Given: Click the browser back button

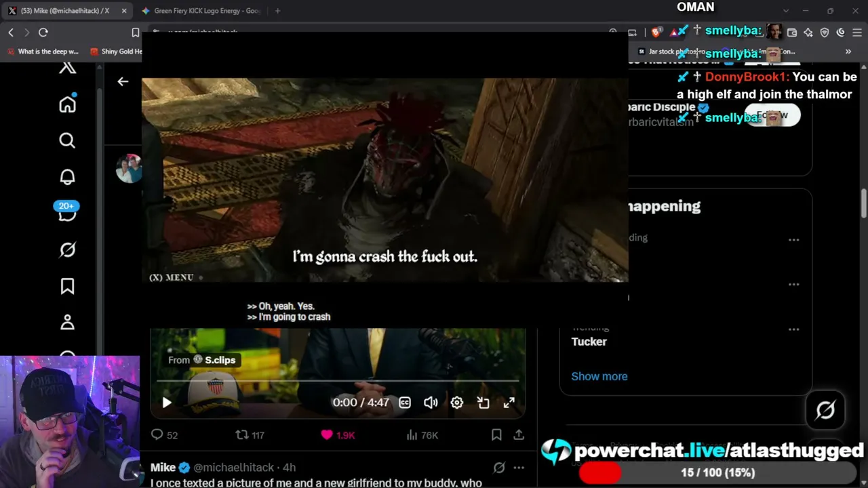Looking at the screenshot, I should [11, 32].
